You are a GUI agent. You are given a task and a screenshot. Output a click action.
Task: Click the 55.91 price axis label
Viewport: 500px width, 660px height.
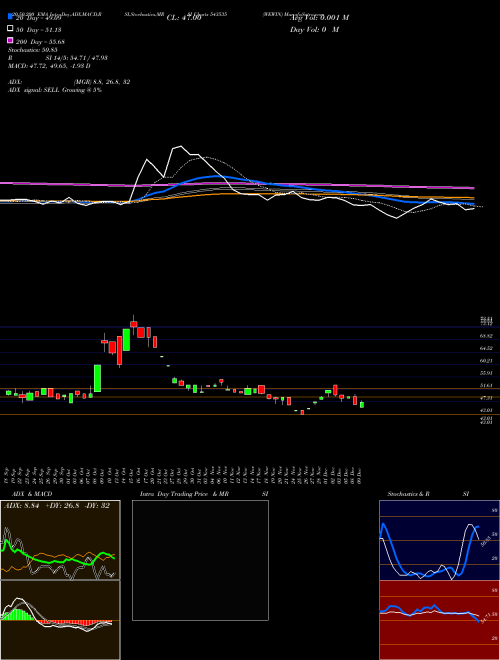(x=486, y=373)
